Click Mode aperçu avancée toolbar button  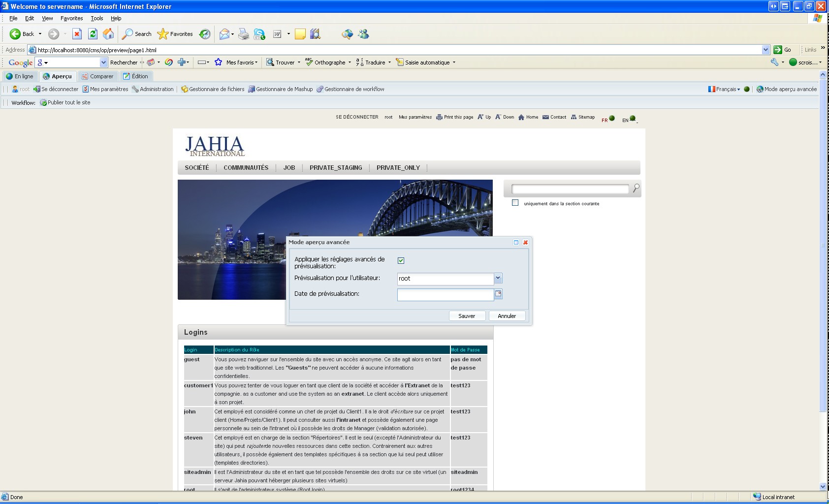[787, 89]
